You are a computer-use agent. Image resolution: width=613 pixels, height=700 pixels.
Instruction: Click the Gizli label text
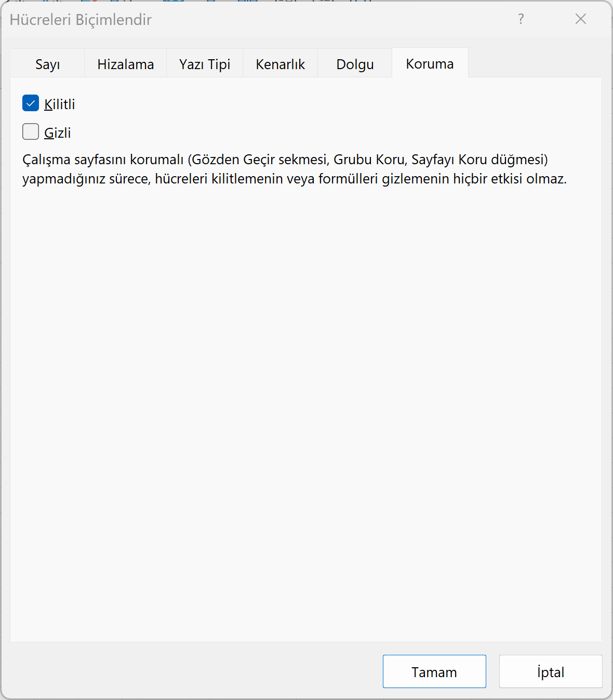coord(58,133)
